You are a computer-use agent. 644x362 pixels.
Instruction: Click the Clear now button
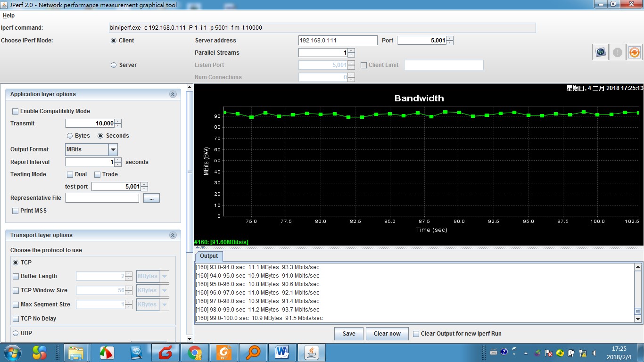coord(387,334)
